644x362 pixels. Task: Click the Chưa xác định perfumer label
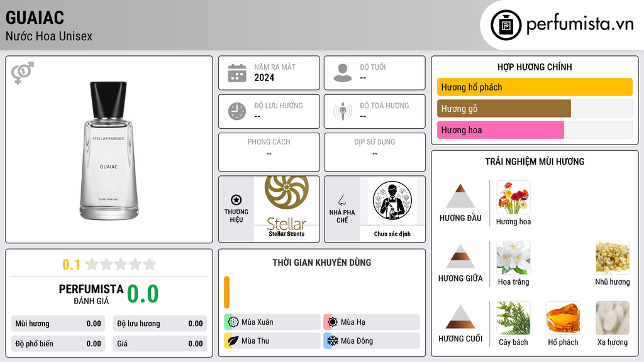coord(392,234)
